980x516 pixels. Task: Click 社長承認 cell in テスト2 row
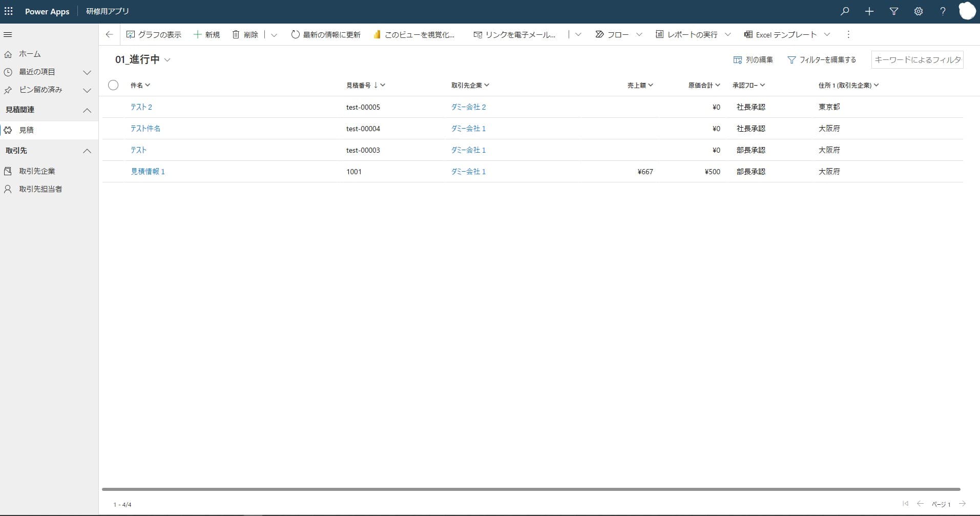tap(750, 107)
